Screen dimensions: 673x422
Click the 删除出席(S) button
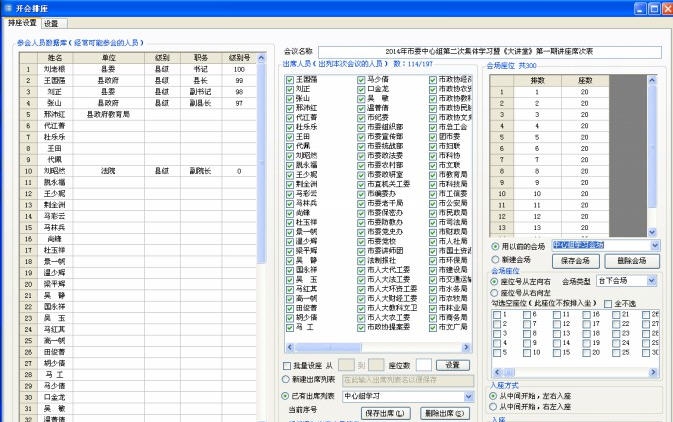(444, 413)
